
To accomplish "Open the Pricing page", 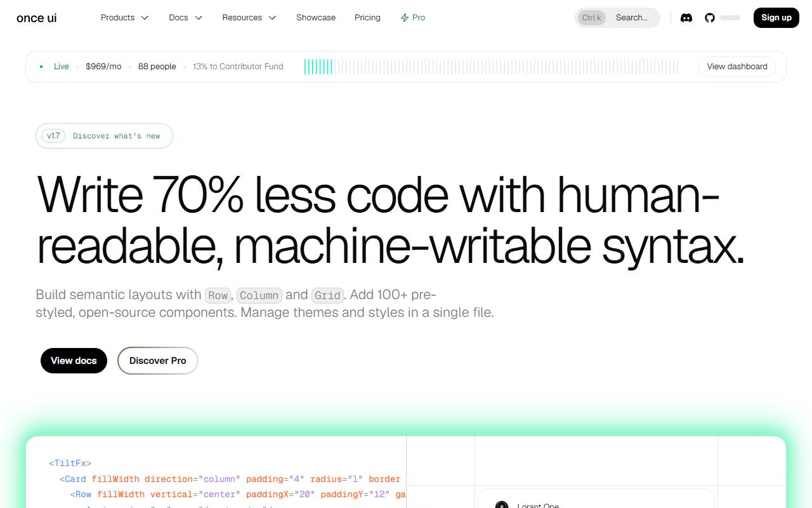I will point(367,18).
